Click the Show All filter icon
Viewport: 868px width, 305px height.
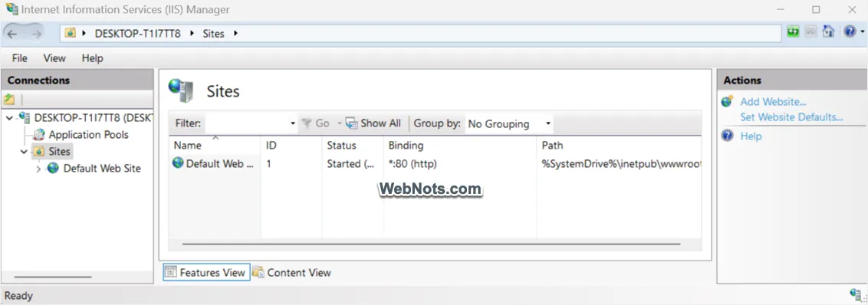click(351, 123)
